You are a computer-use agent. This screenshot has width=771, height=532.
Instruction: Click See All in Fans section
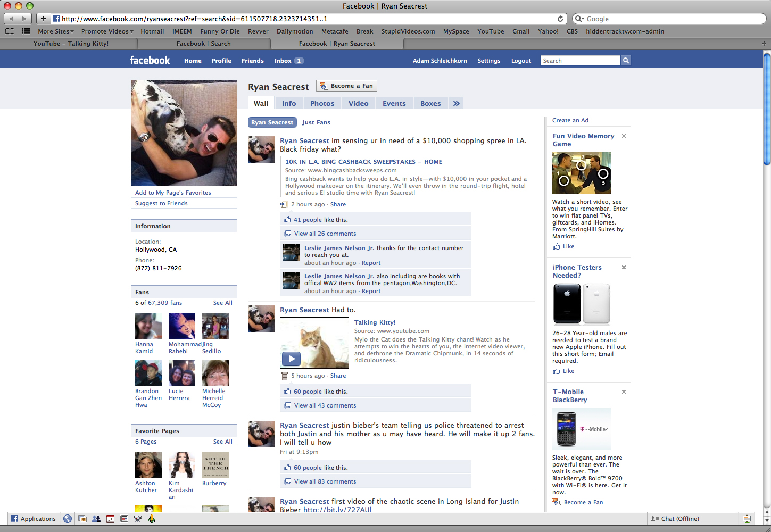click(223, 303)
